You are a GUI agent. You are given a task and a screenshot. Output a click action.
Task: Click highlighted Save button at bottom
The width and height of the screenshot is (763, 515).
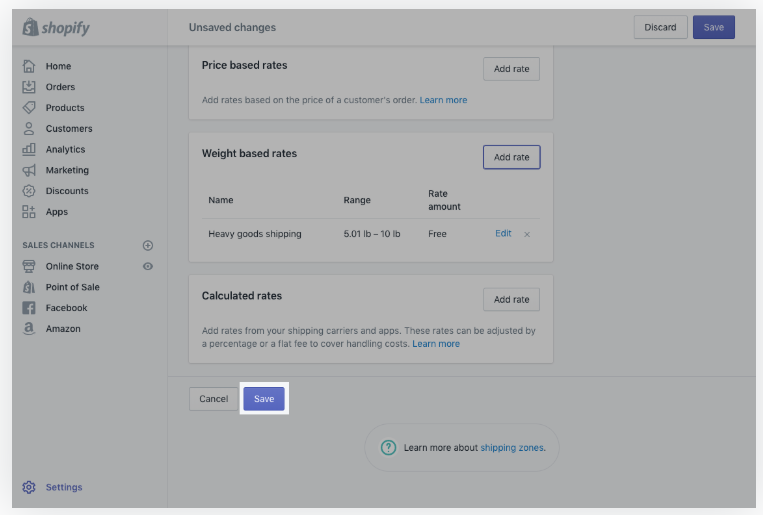pos(264,399)
